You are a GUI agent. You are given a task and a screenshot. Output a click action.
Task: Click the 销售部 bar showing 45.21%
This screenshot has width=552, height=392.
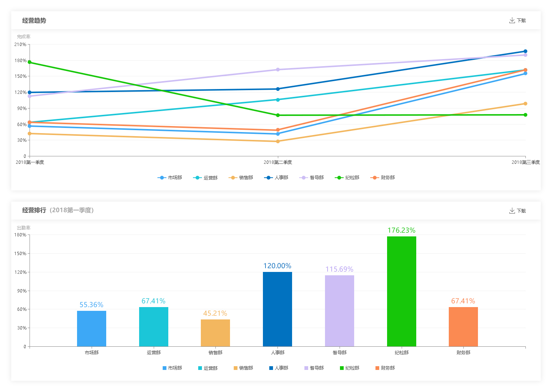tap(215, 333)
